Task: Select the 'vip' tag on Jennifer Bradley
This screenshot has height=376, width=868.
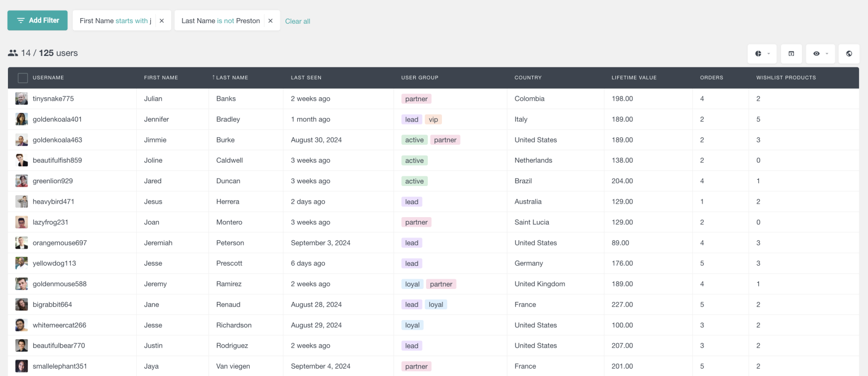Action: click(x=433, y=119)
